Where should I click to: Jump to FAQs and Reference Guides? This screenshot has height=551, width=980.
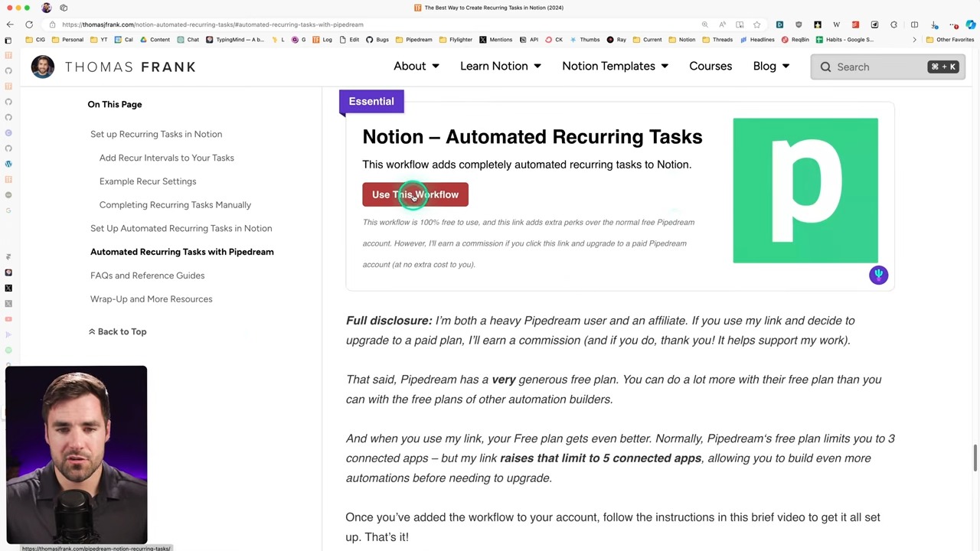(147, 275)
